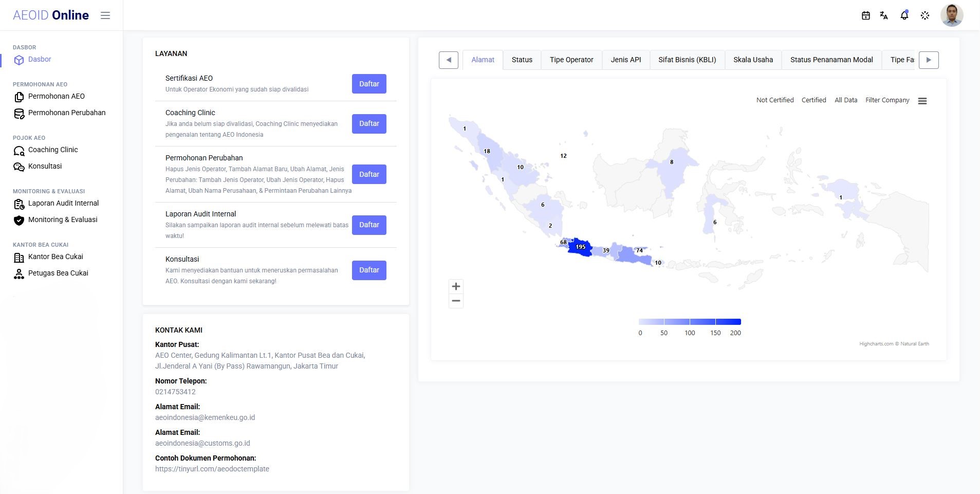Click the theme settings sparkle icon
The image size is (980, 494).
point(925,15)
